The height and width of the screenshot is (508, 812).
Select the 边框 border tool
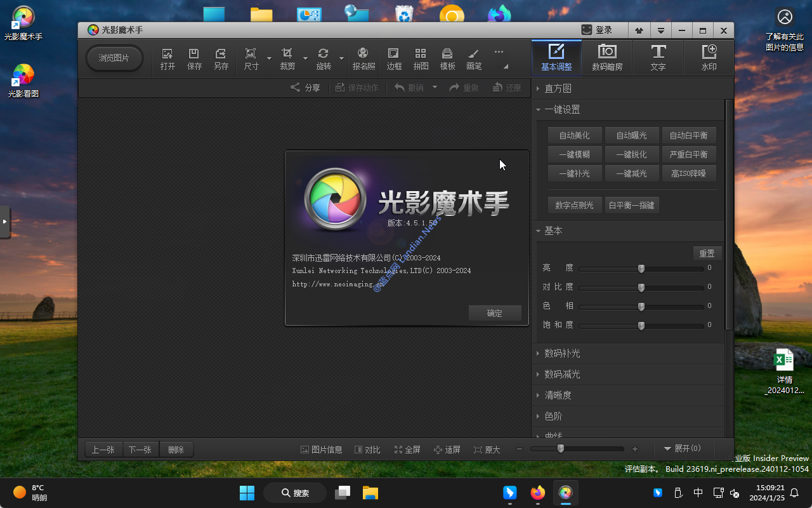click(x=394, y=59)
